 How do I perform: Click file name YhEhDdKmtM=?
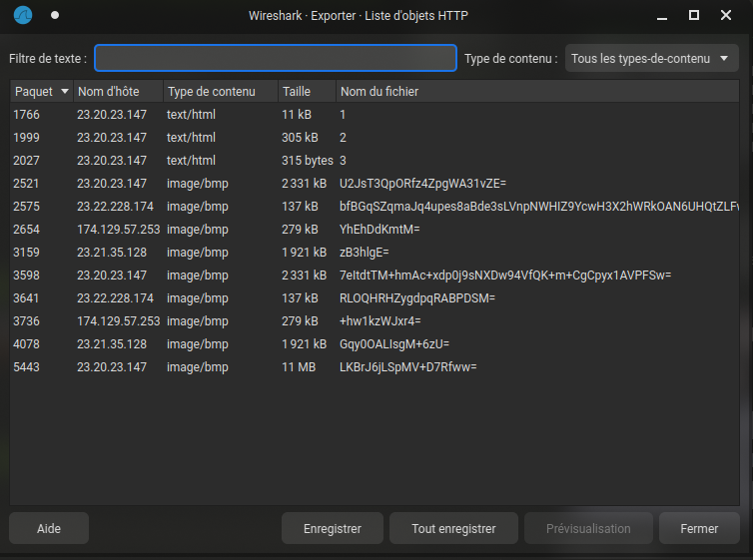point(379,230)
